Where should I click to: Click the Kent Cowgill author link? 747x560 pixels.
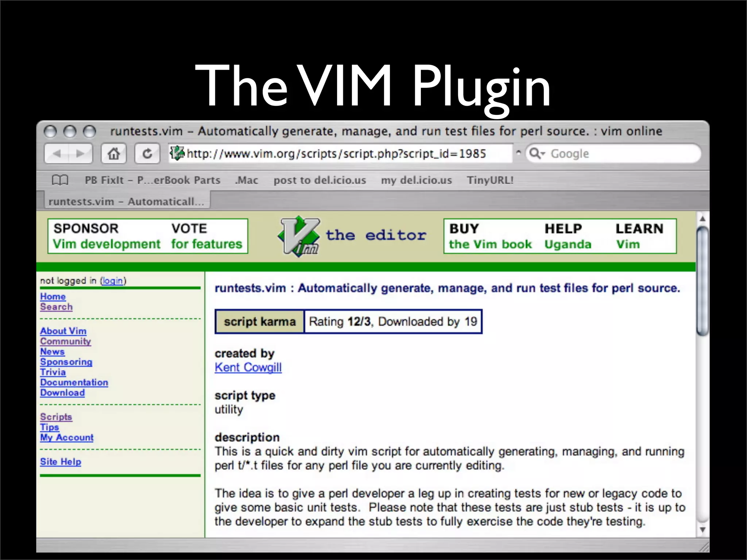tap(248, 367)
